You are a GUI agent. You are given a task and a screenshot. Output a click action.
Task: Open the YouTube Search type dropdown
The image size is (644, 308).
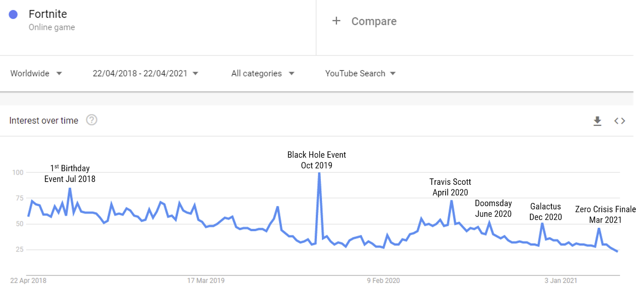360,73
